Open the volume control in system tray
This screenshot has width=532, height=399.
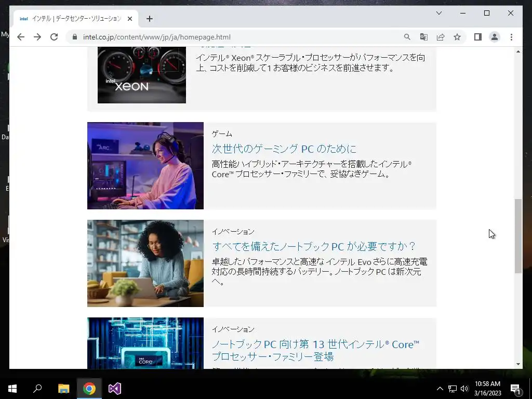[464, 389]
